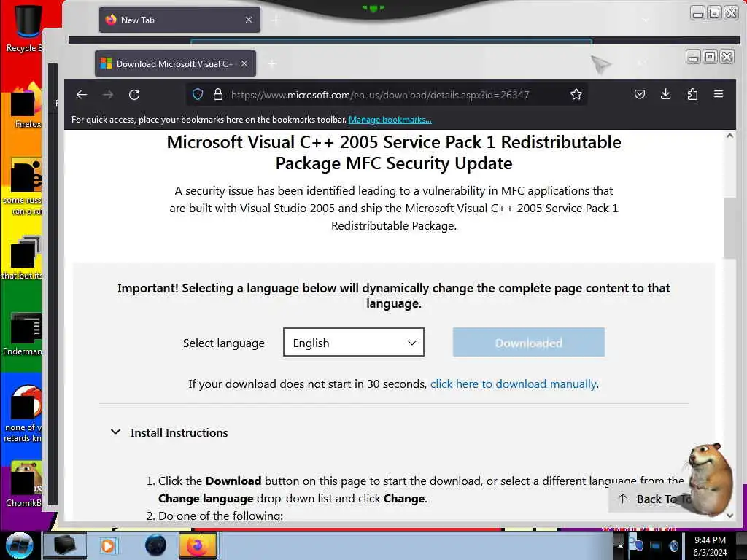Reload the Microsoft download page
Screen dimensions: 747x560
134,95
